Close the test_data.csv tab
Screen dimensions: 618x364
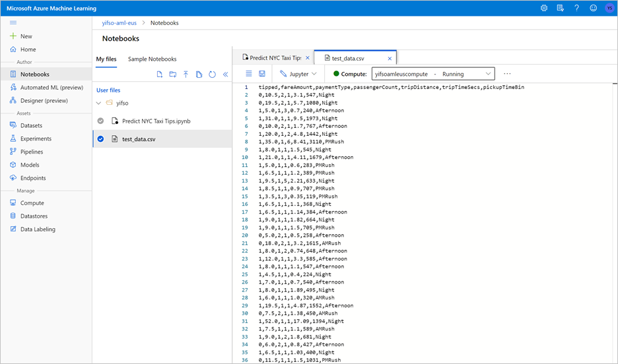click(x=390, y=59)
